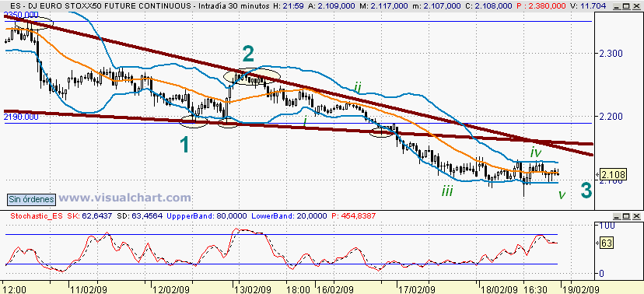Select the green iii sub-wave annotation

coord(447,191)
